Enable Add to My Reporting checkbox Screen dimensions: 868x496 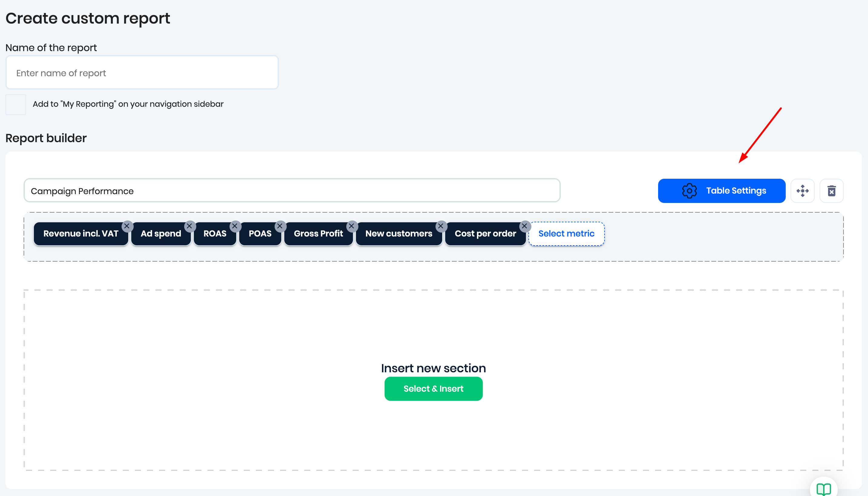(16, 105)
